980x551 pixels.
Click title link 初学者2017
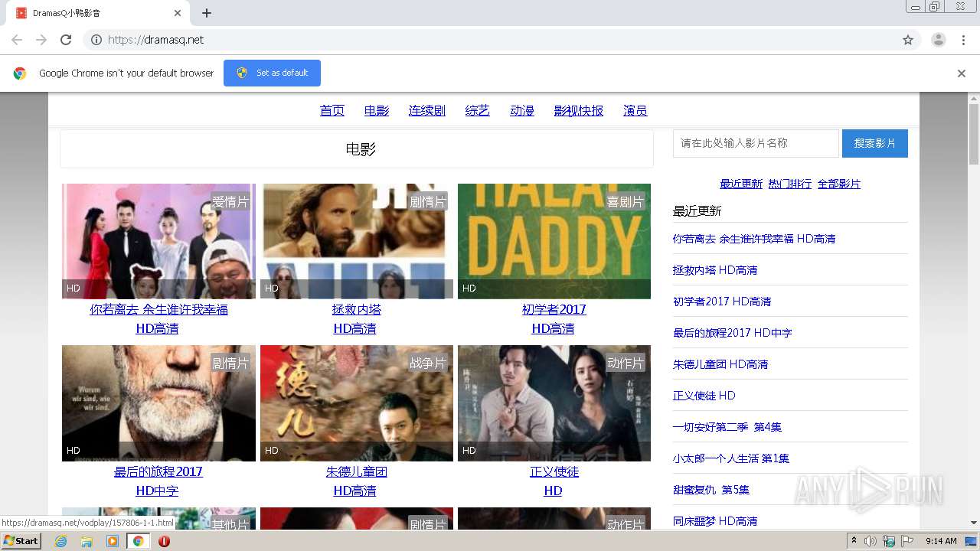point(554,309)
